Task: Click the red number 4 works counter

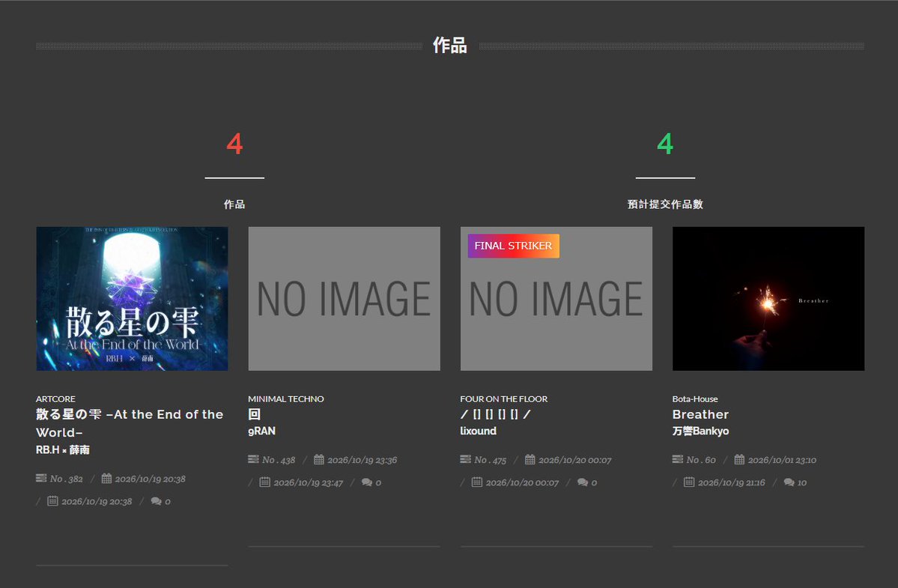Action: point(235,144)
